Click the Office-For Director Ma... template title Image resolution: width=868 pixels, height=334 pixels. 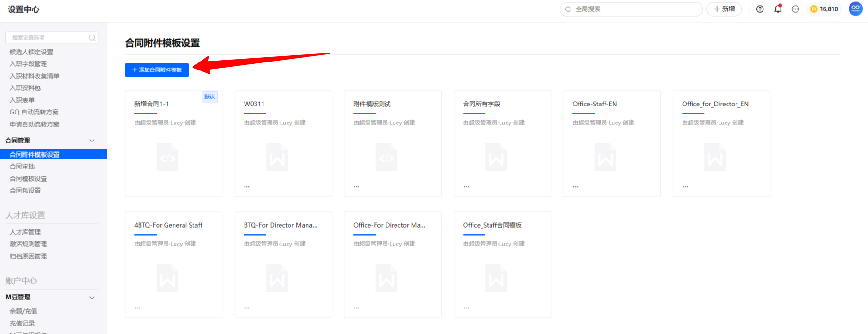(389, 225)
